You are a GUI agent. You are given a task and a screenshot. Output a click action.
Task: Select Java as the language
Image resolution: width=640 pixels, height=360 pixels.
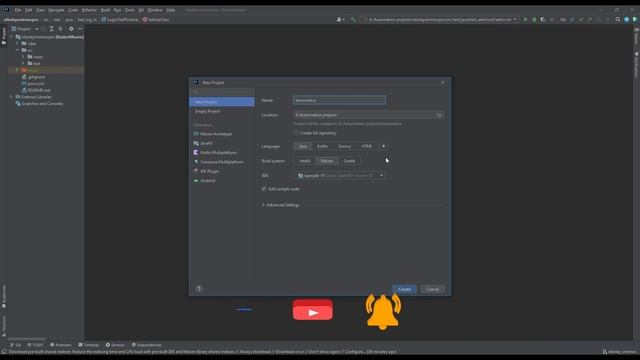coord(303,146)
